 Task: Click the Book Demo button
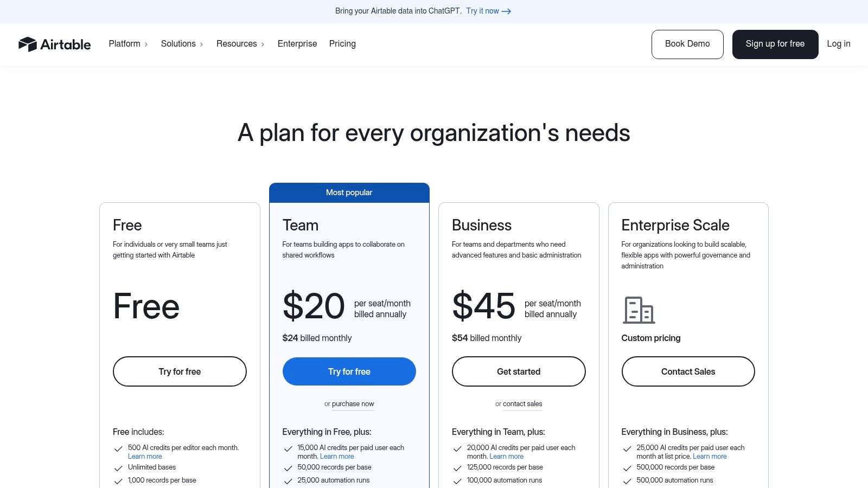click(687, 44)
